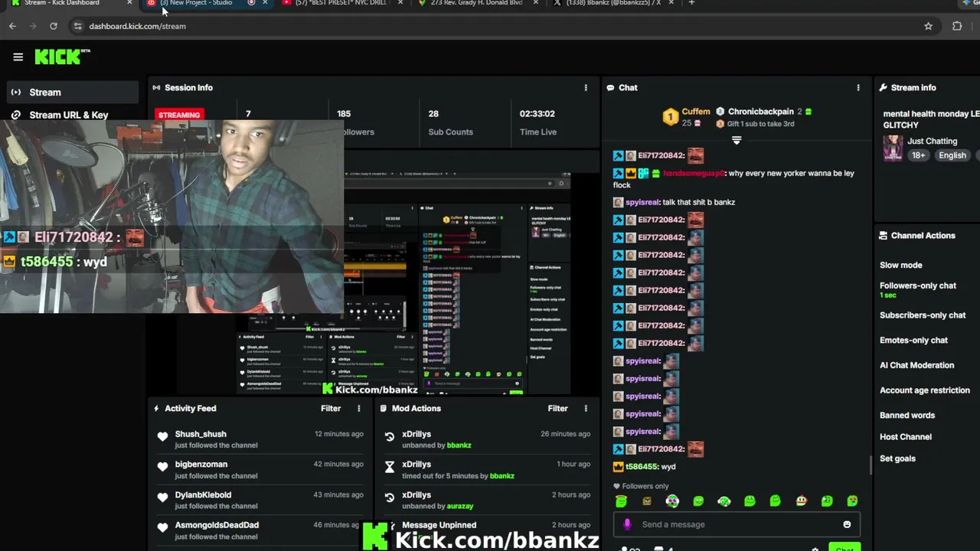Switch to BEST PRESET NYC DRILL tab
The image size is (980, 551).
[341, 4]
